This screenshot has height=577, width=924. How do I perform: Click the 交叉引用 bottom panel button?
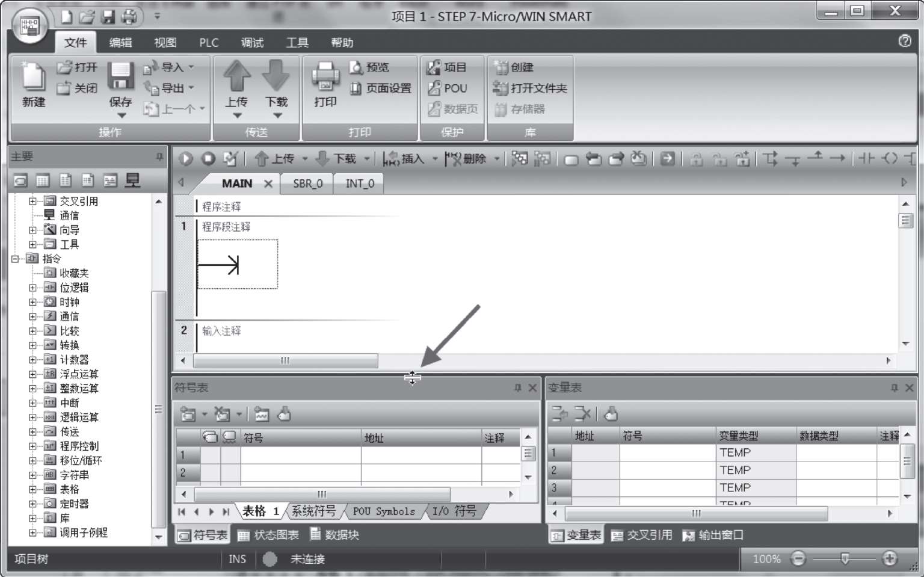[x=641, y=535]
